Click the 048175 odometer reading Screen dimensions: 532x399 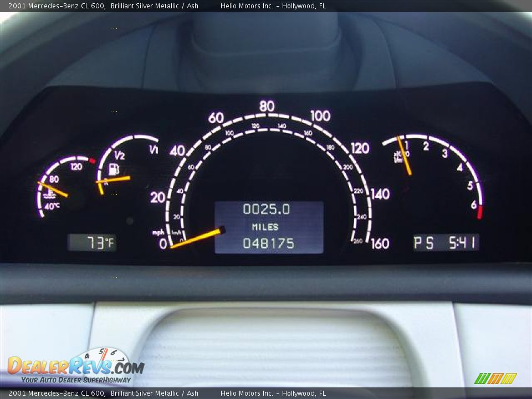(x=268, y=243)
